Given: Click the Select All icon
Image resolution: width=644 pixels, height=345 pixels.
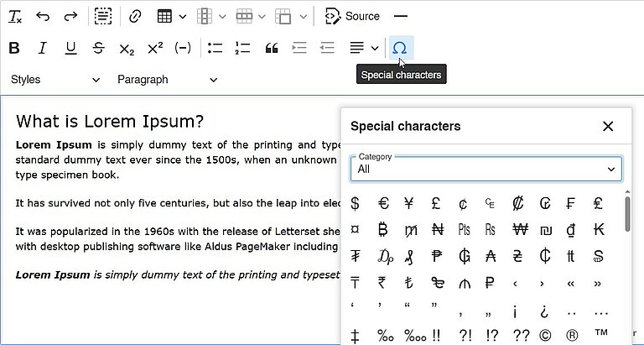Looking at the screenshot, I should coord(102,16).
